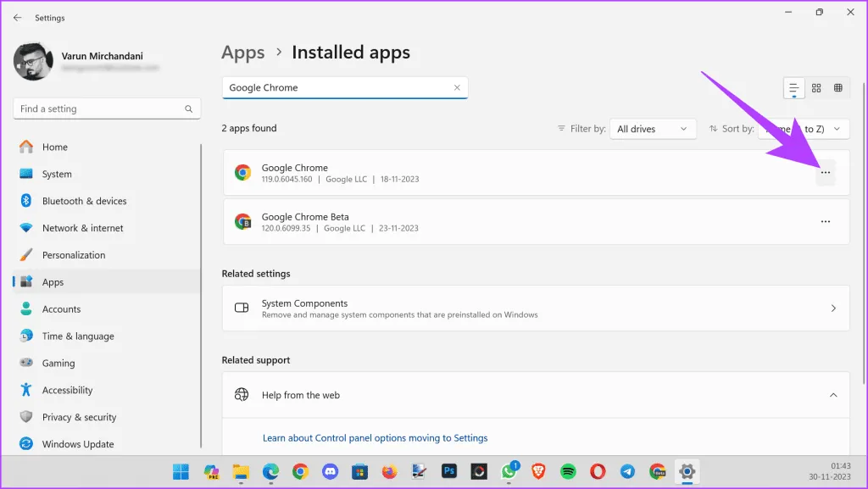868x489 pixels.
Task: Select the list view layout
Action: coord(794,88)
